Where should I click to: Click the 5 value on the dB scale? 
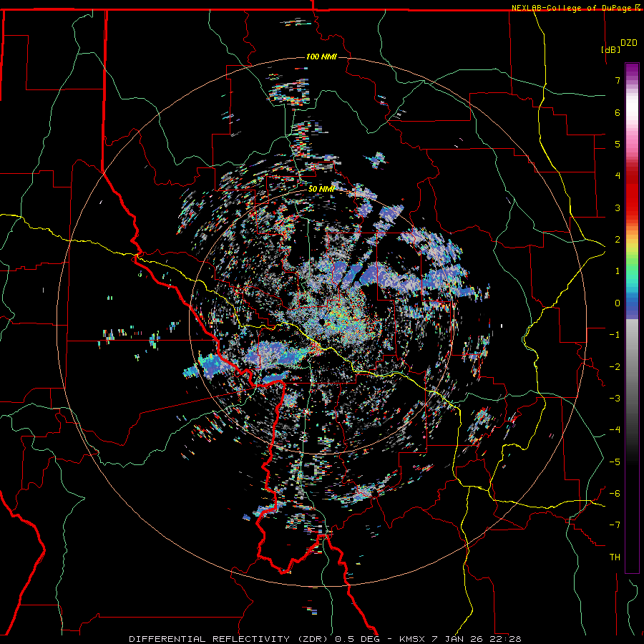618,144
